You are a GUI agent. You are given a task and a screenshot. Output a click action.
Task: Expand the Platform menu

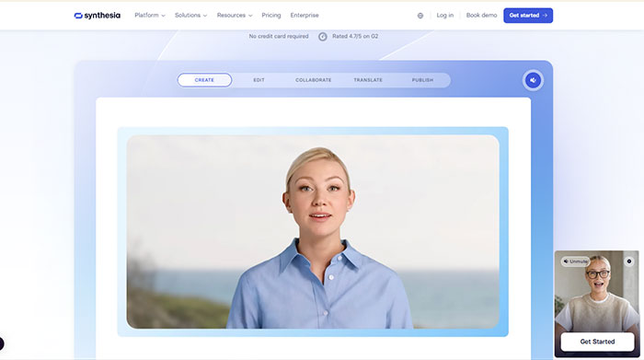point(149,16)
